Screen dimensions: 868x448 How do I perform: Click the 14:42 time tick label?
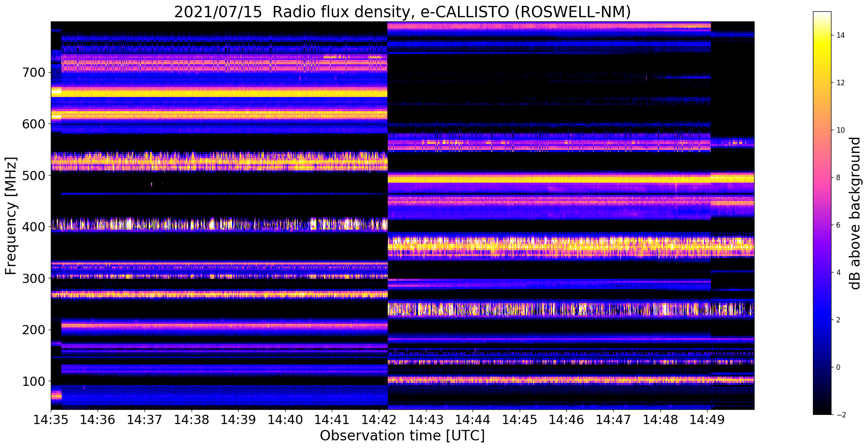point(379,420)
